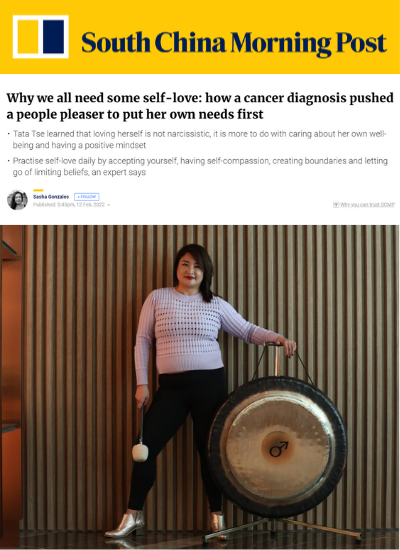This screenshot has height=550, width=400.
Task: Click the yellow header banner
Action: click(200, 37)
